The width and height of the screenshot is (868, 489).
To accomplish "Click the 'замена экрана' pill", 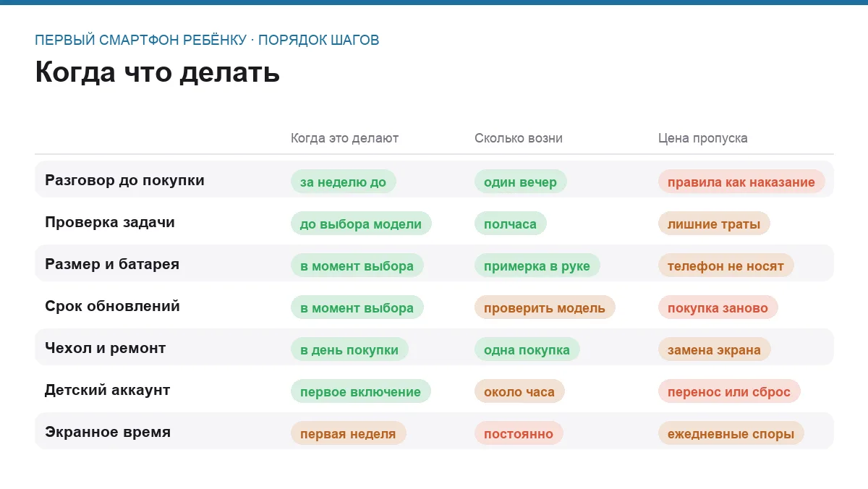I will pos(715,349).
